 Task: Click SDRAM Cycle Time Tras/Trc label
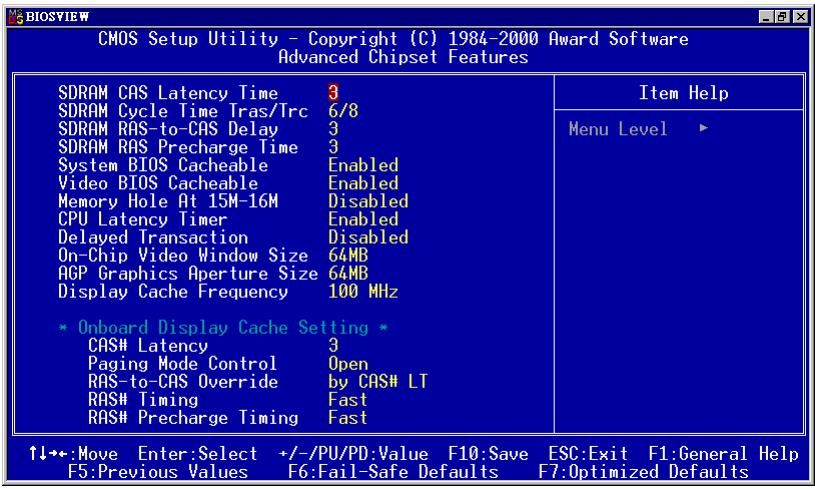click(x=183, y=111)
